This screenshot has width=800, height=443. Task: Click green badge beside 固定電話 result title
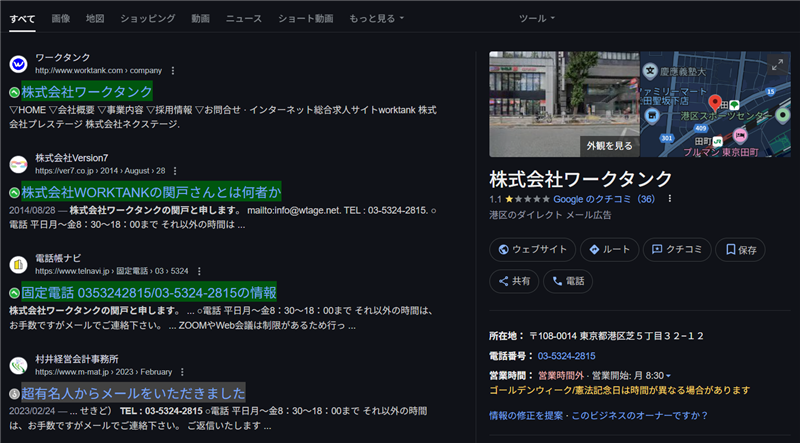pos(14,293)
